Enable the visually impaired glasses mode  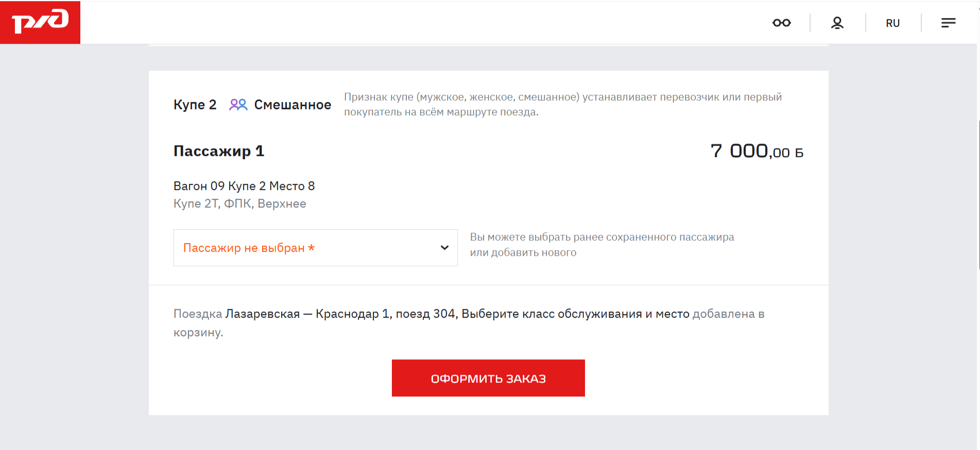coord(781,23)
